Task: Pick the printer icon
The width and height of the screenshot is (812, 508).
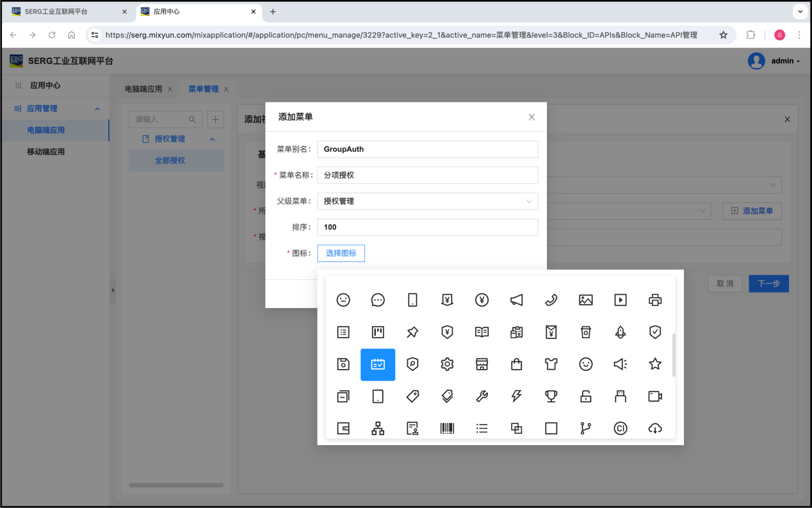Action: (x=654, y=300)
